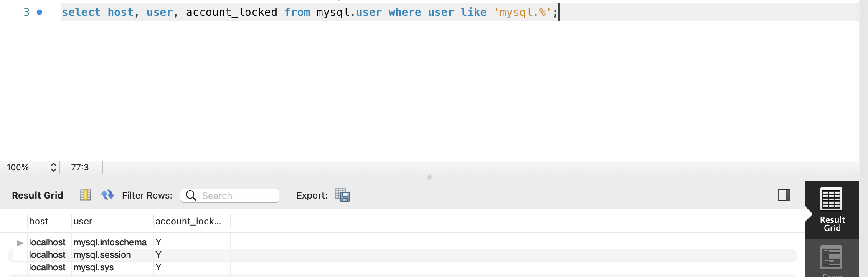
Task: Open the 100% zoom level stepper
Action: coord(53,167)
